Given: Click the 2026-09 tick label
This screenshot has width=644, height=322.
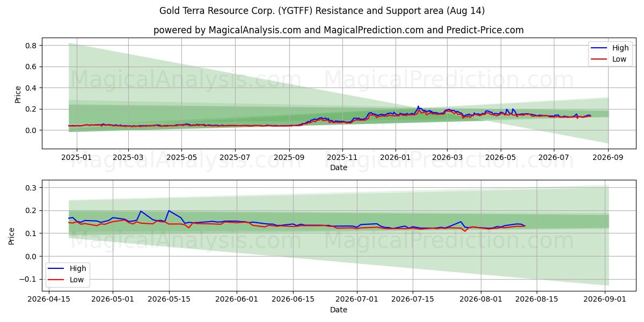Looking at the screenshot, I should click(x=608, y=157).
